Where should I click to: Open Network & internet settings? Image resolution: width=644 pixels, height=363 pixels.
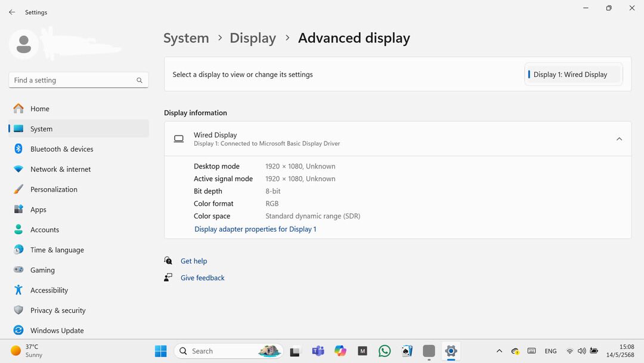coord(79,169)
